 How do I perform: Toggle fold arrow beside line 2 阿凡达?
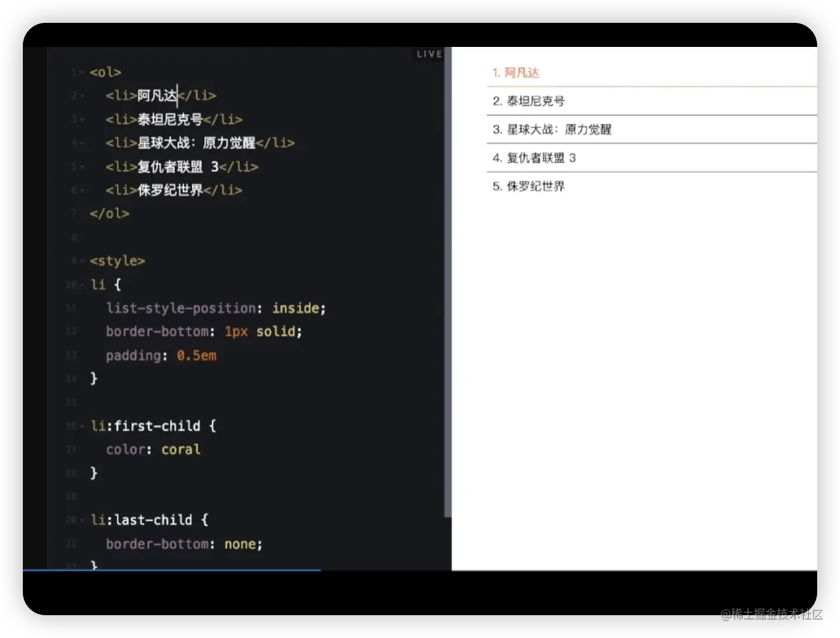pyautogui.click(x=82, y=96)
